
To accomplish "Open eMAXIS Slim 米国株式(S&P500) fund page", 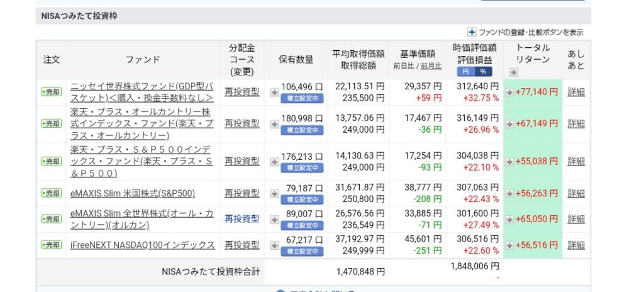I will (132, 193).
